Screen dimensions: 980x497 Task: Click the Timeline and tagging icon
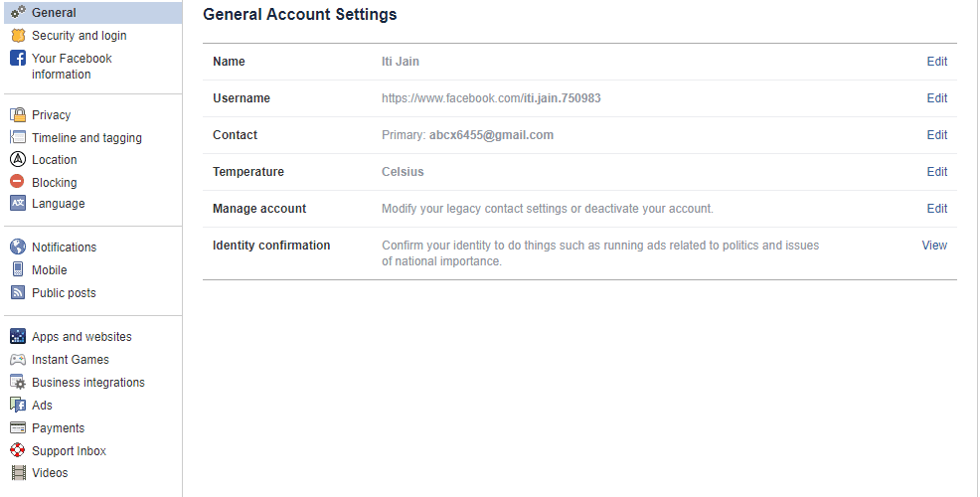18,137
